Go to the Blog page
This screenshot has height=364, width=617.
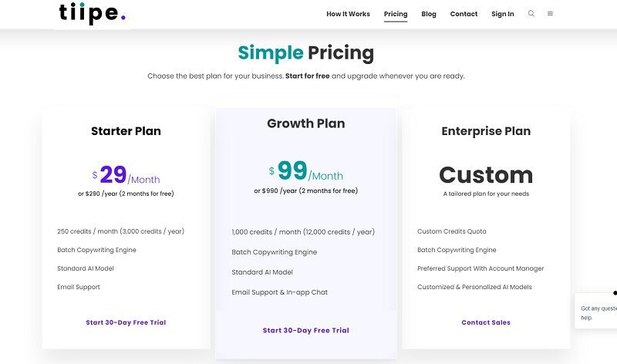429,14
